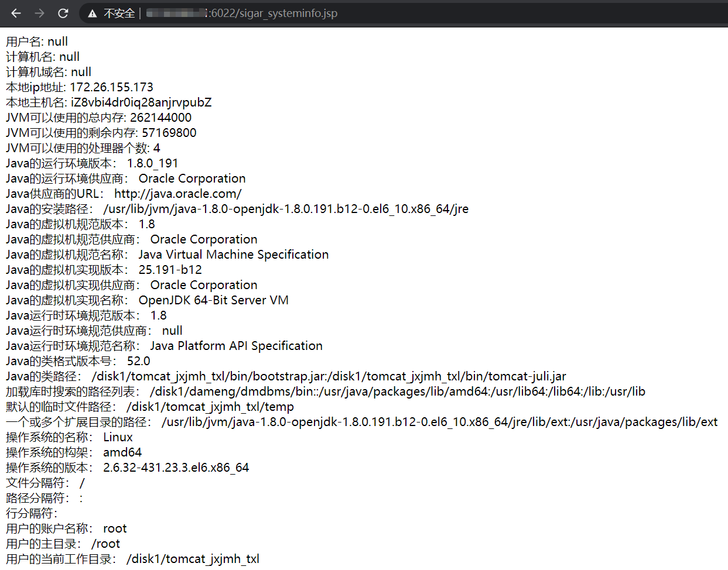Click the 计算机域名: null line
The height and width of the screenshot is (570, 728).
click(x=49, y=72)
